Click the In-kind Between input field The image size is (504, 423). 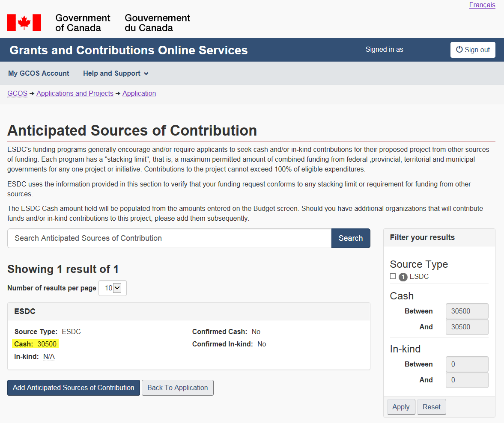(467, 364)
